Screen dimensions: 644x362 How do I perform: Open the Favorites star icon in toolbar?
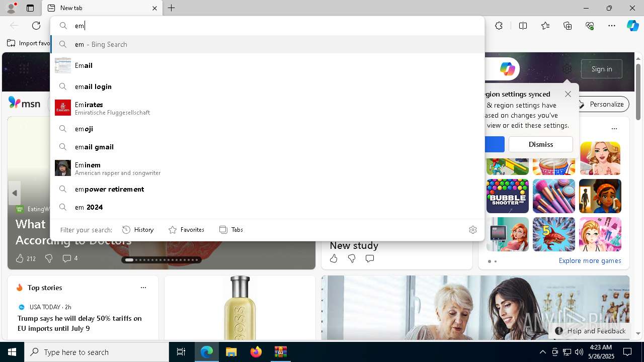pyautogui.click(x=545, y=26)
